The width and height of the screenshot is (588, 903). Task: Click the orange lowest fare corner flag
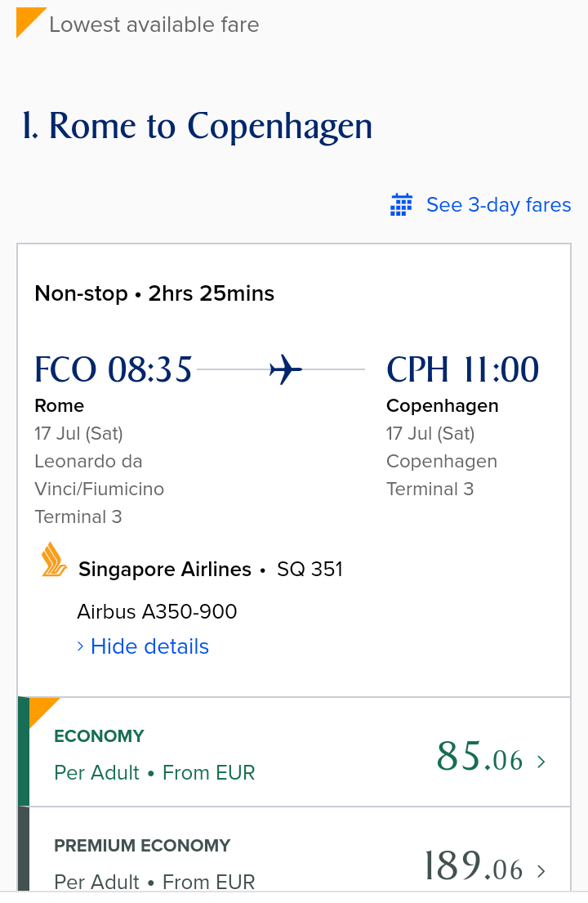pyautogui.click(x=31, y=22)
